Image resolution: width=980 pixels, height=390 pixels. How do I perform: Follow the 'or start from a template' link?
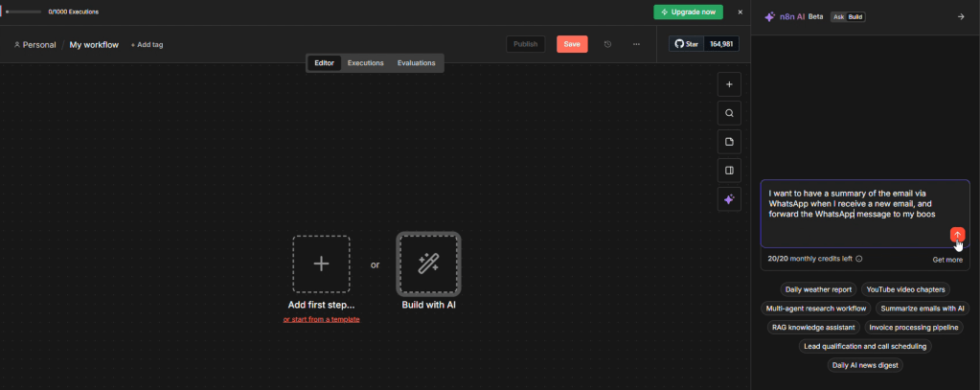[321, 319]
